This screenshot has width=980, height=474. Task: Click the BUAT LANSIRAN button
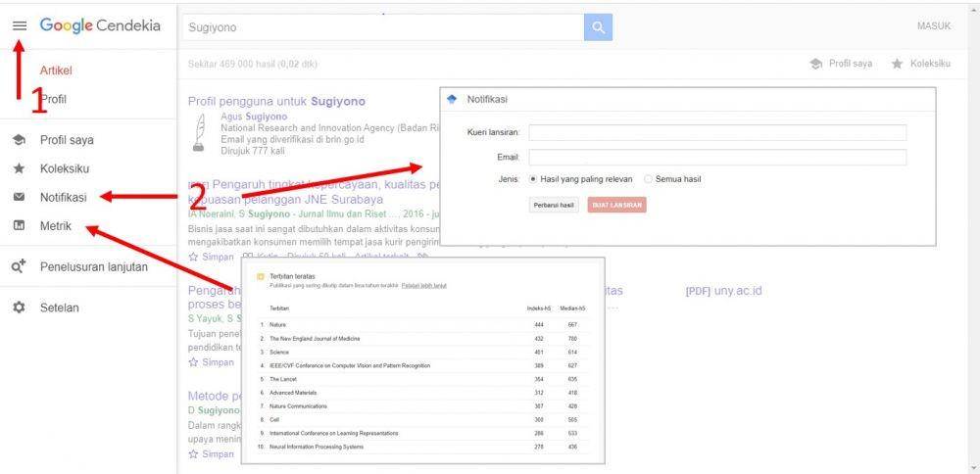point(616,206)
